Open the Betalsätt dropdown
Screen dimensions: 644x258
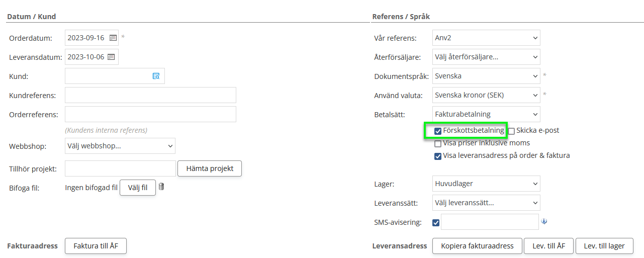[x=486, y=114]
